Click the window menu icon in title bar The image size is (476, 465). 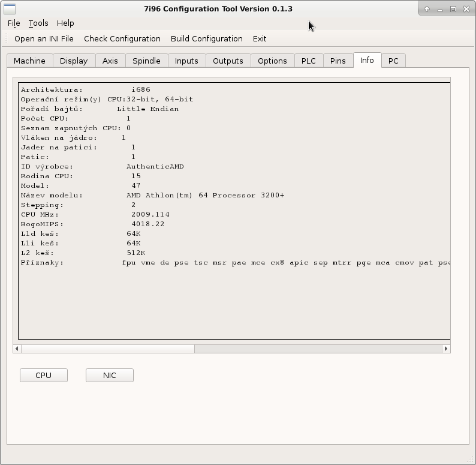(9, 9)
